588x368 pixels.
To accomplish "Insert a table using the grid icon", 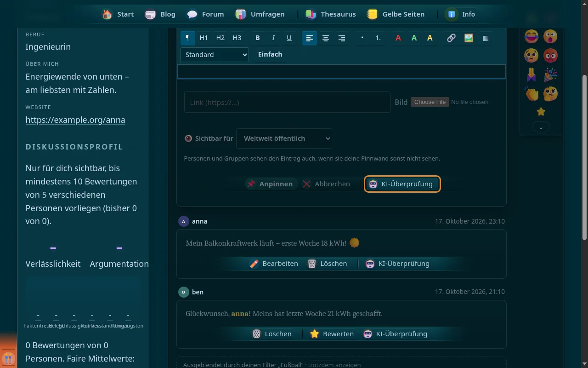I will (x=486, y=38).
